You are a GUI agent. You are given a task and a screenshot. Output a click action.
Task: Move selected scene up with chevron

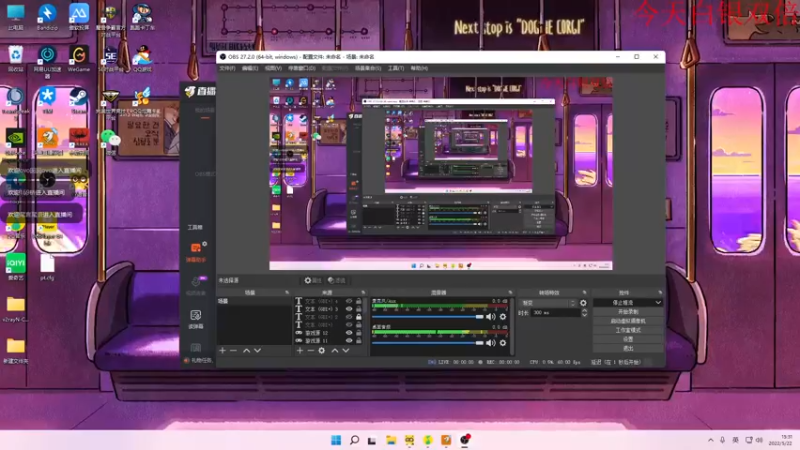click(x=246, y=351)
